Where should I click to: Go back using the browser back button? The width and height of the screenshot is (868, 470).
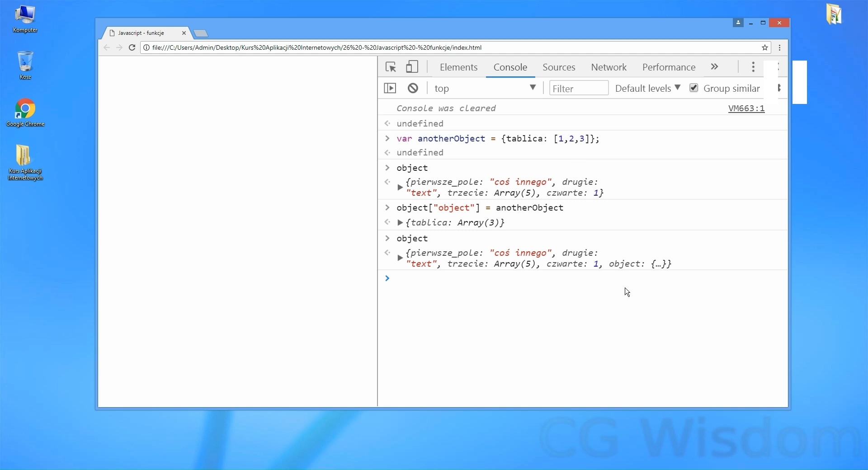(106, 47)
